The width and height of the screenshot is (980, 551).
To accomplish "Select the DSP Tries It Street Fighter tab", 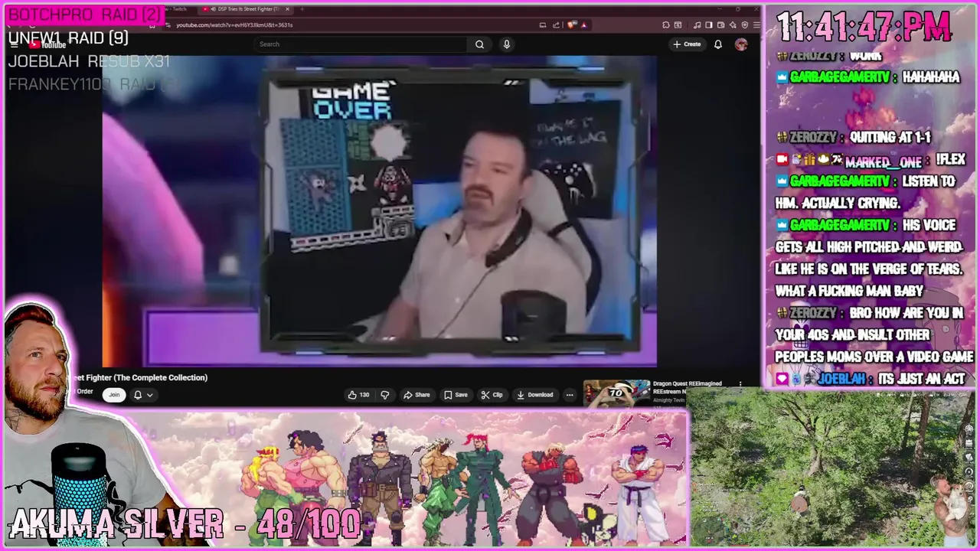I will click(245, 9).
